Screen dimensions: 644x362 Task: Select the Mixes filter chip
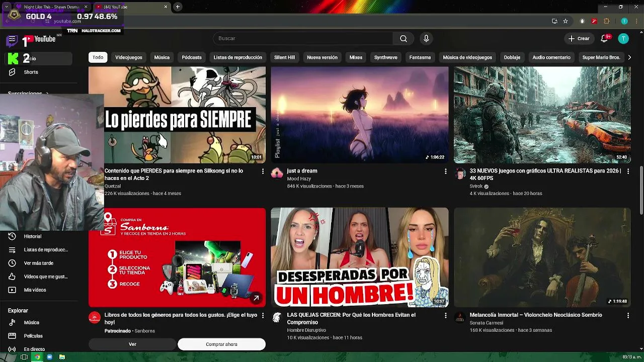click(x=356, y=57)
